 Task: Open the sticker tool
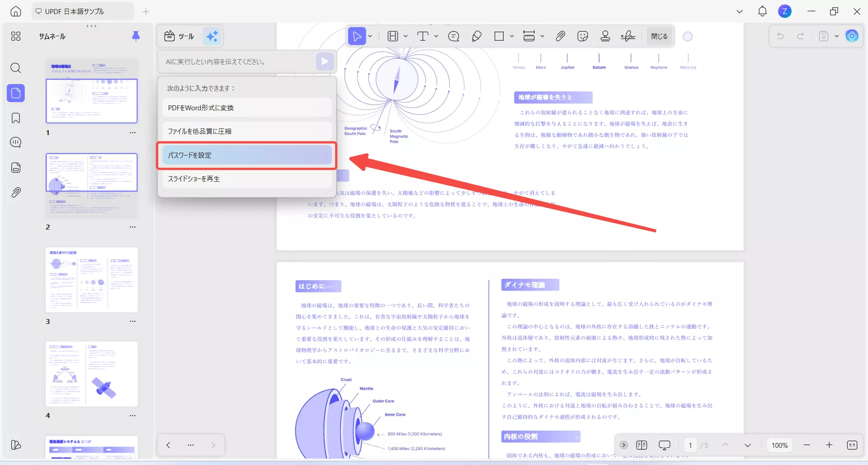(582, 36)
